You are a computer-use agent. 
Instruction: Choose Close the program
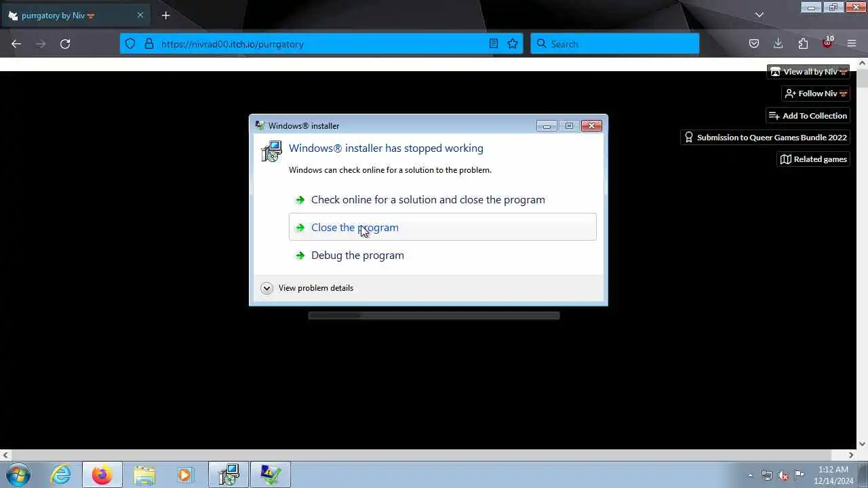pyautogui.click(x=443, y=227)
